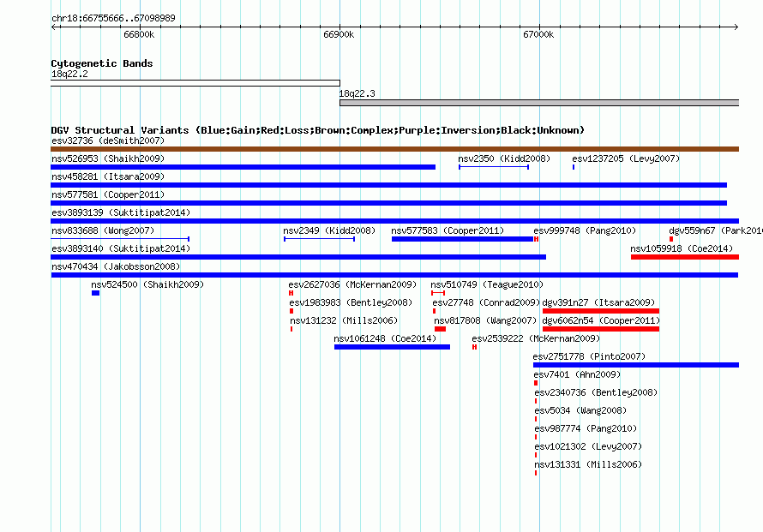Click the blue nsv577581 gain bar

(x=389, y=203)
